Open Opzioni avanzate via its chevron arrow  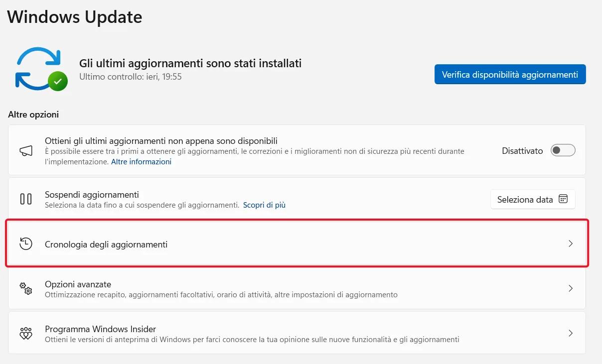point(571,288)
